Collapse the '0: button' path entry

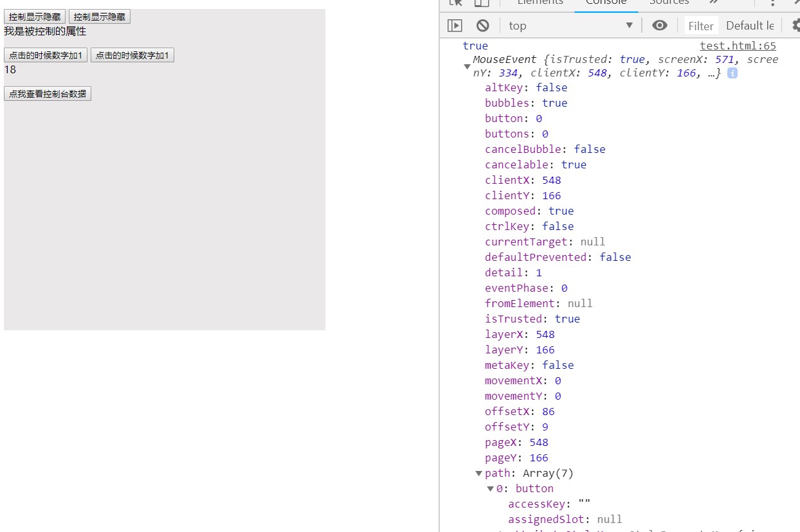pos(490,489)
